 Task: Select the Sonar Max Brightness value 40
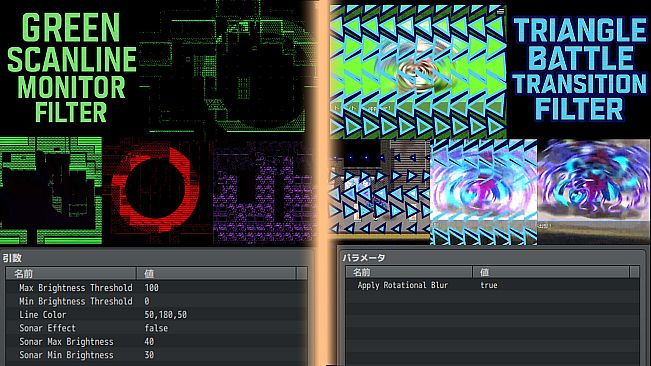click(x=149, y=342)
